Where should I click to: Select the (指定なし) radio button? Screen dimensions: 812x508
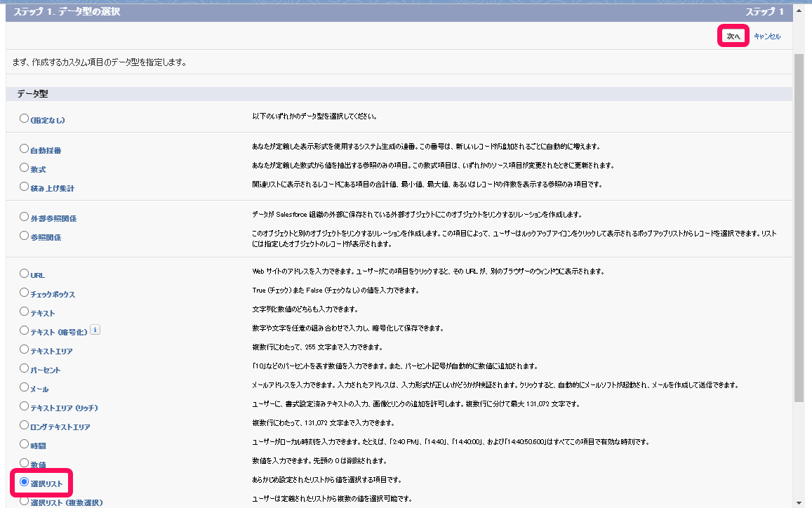[25, 119]
